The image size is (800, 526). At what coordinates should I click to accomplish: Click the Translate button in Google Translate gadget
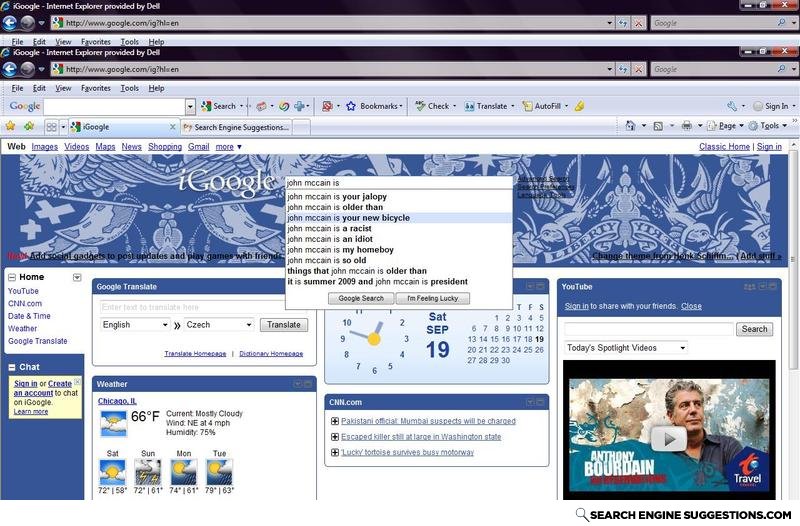(284, 325)
